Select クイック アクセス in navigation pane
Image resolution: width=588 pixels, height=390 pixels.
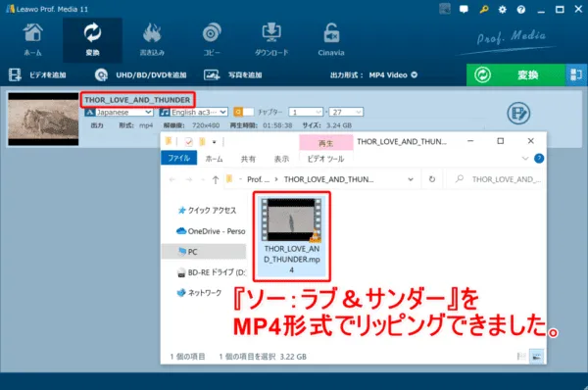point(207,211)
